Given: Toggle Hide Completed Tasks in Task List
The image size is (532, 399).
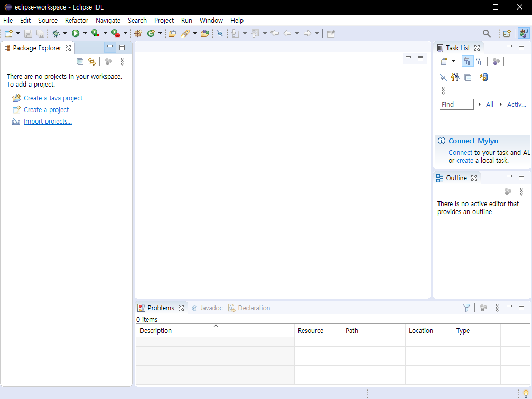Looking at the screenshot, I should click(x=443, y=77).
